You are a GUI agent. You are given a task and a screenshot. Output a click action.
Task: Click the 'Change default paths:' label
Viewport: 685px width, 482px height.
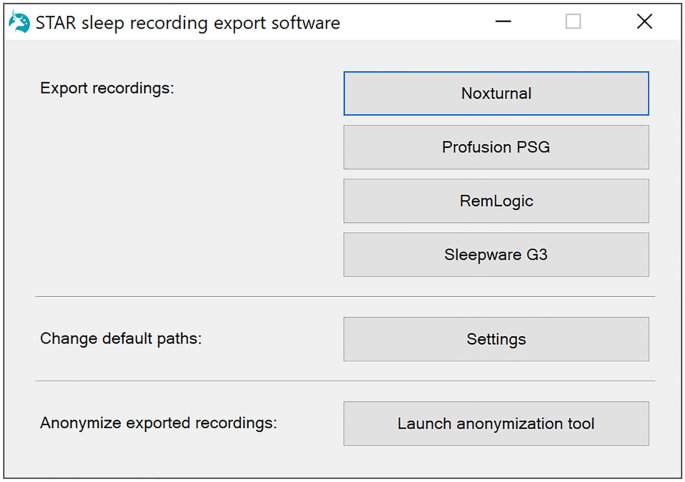click(121, 339)
